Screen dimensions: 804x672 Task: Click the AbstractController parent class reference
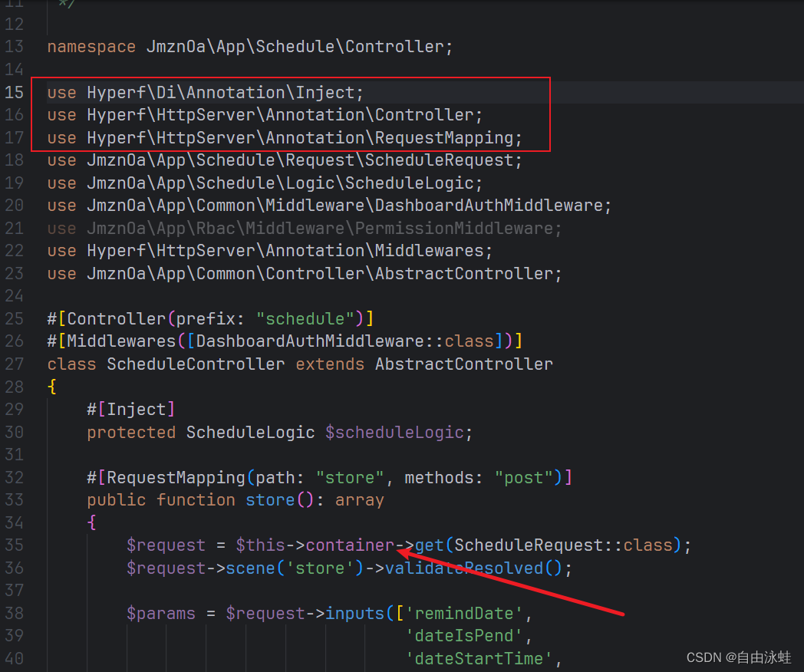click(463, 364)
